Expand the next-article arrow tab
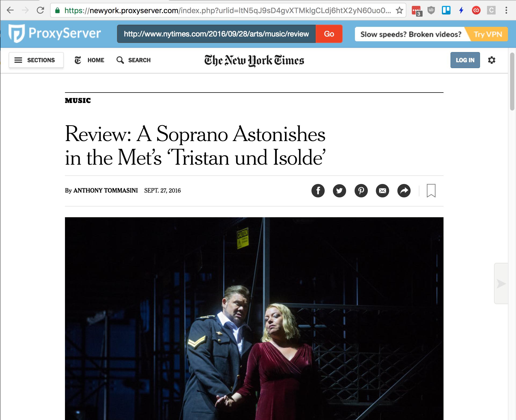 click(501, 283)
